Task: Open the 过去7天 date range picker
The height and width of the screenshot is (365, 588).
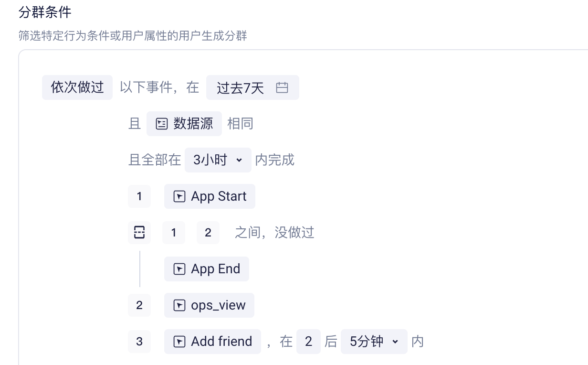Action: [252, 87]
